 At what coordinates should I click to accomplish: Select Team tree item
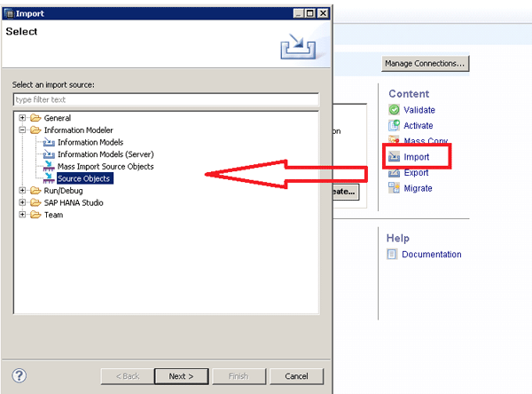tap(53, 215)
